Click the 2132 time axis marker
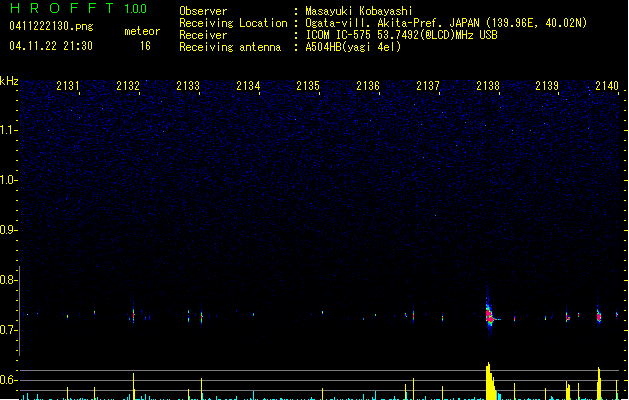Screen dimensions: 629x400 (128, 86)
